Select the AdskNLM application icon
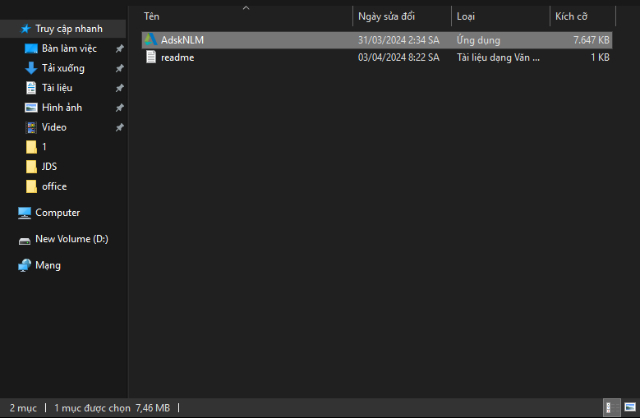Image resolution: width=640 pixels, height=418 pixels. (150, 40)
